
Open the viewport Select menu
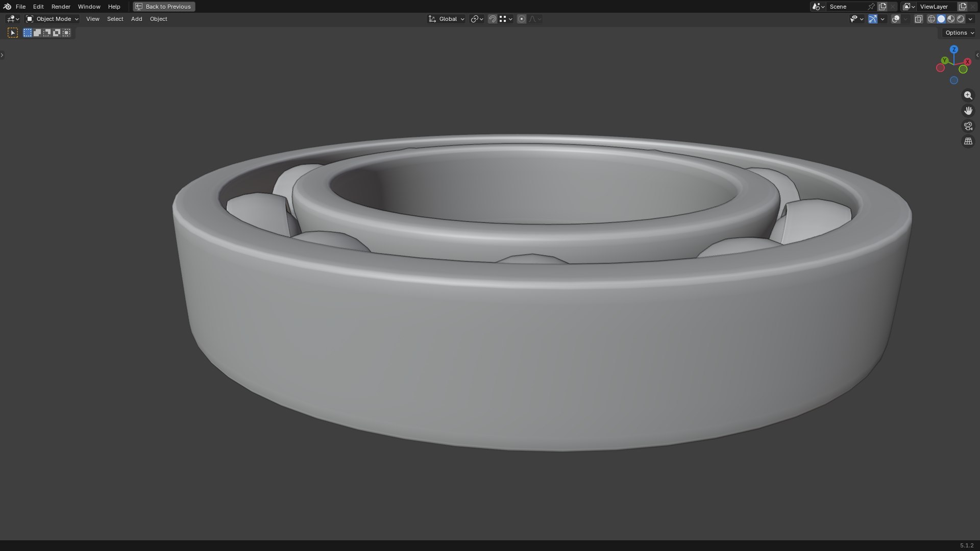click(x=115, y=19)
